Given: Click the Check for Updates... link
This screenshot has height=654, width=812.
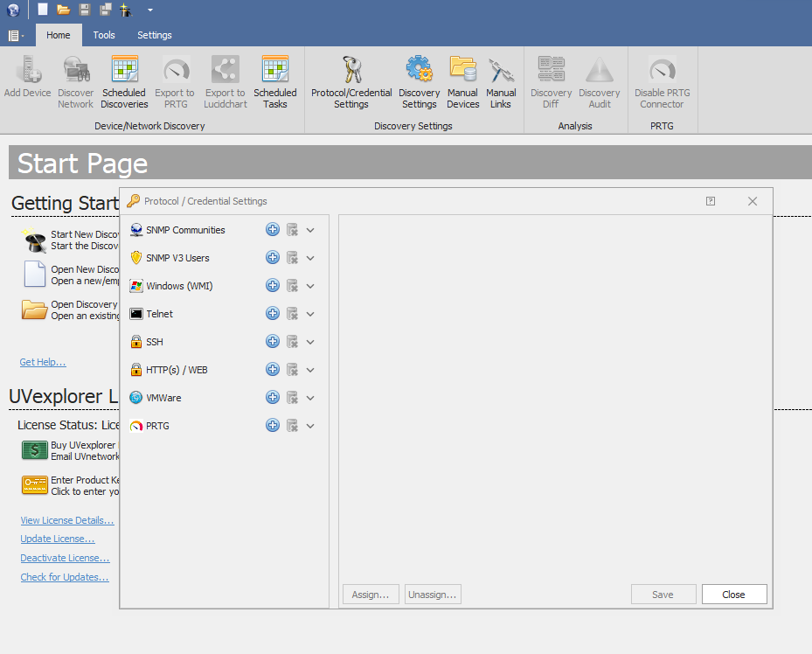Looking at the screenshot, I should tap(65, 577).
